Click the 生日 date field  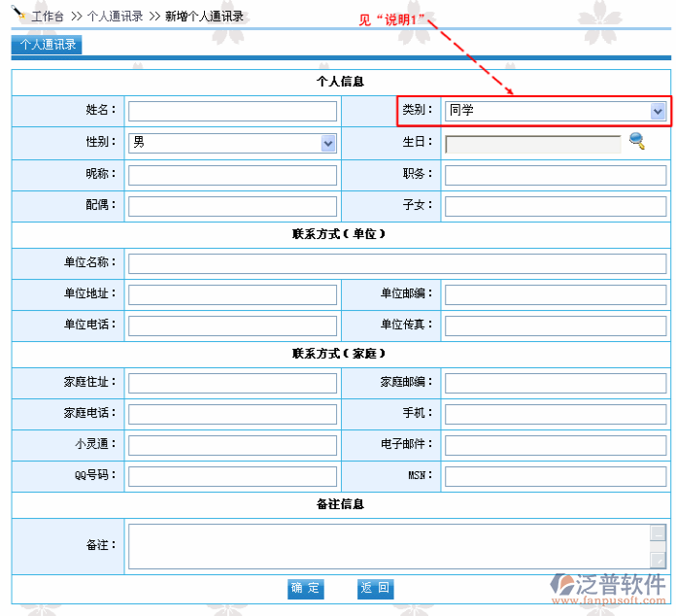533,145
